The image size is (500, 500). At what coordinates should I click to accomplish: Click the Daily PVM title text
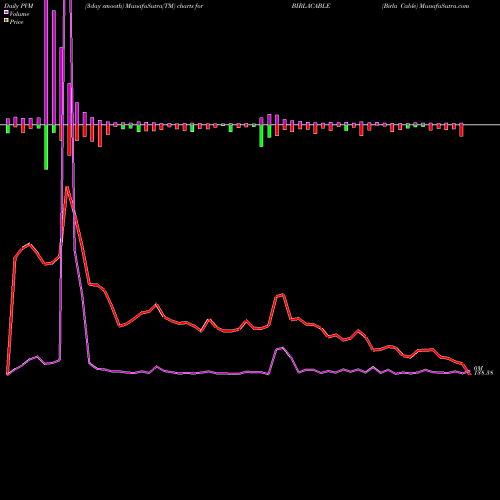tap(19, 6)
